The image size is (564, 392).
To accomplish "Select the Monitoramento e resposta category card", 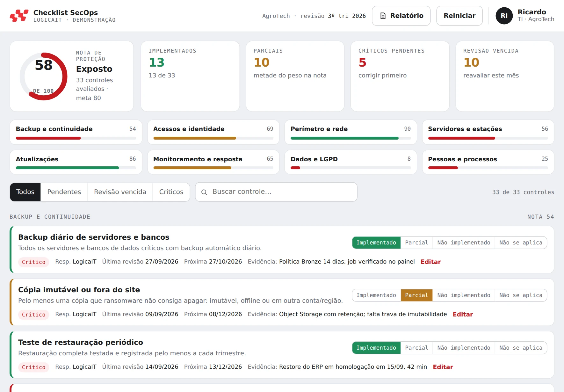I will [213, 162].
